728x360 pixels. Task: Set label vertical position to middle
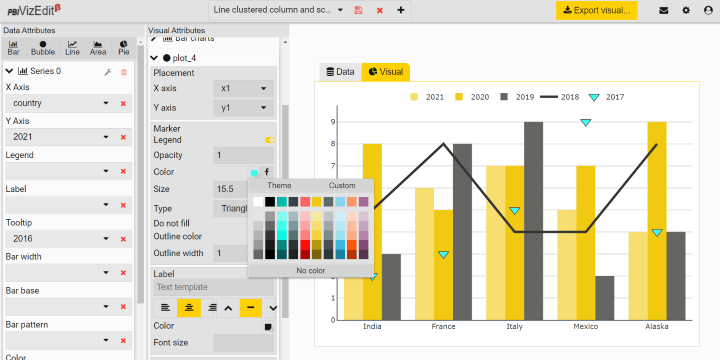click(251, 308)
